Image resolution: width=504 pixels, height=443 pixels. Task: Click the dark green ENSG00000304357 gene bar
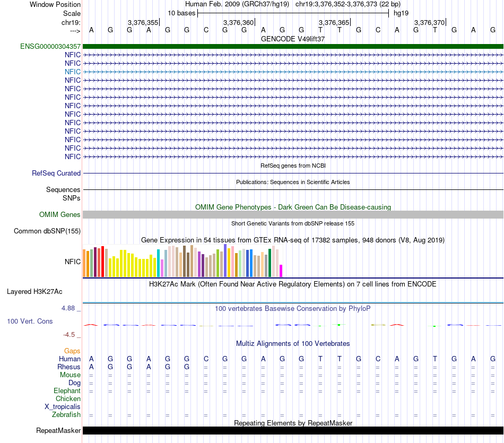click(x=293, y=47)
